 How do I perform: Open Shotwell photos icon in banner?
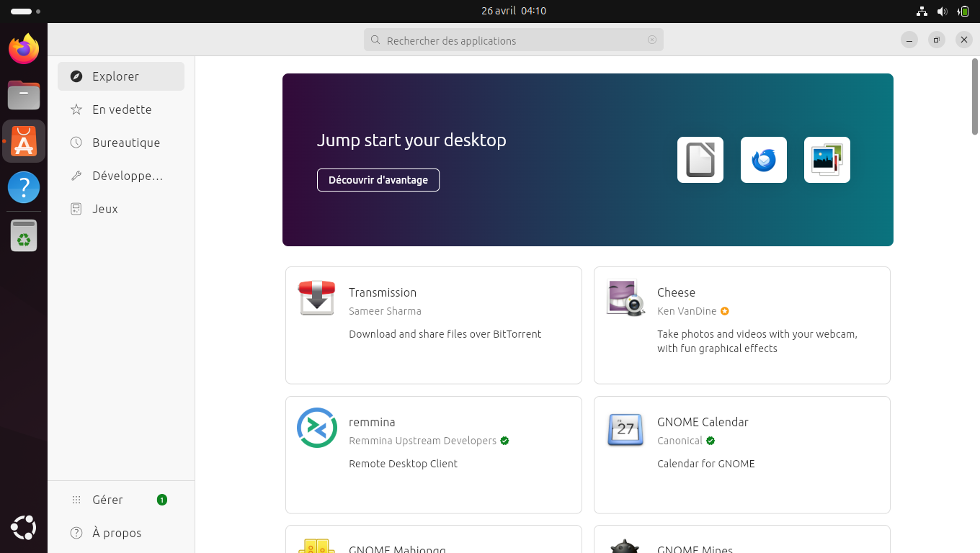tap(827, 160)
